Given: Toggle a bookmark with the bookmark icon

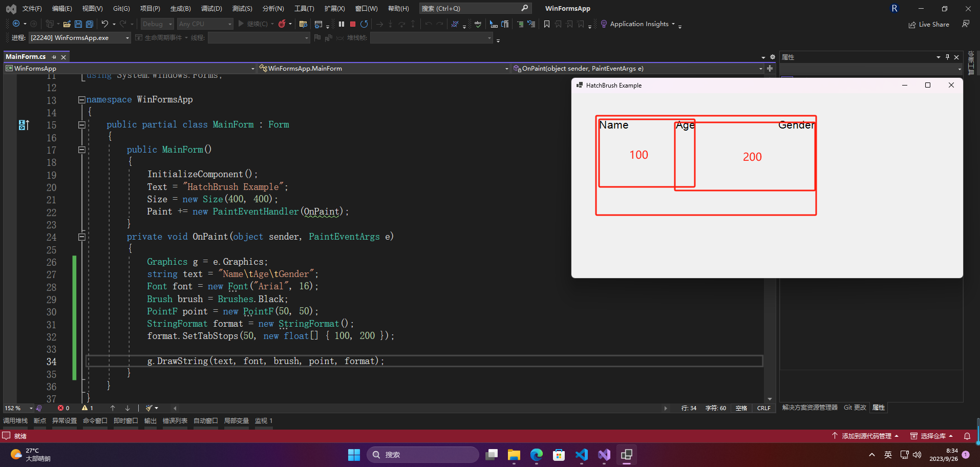Looking at the screenshot, I should [x=547, y=24].
